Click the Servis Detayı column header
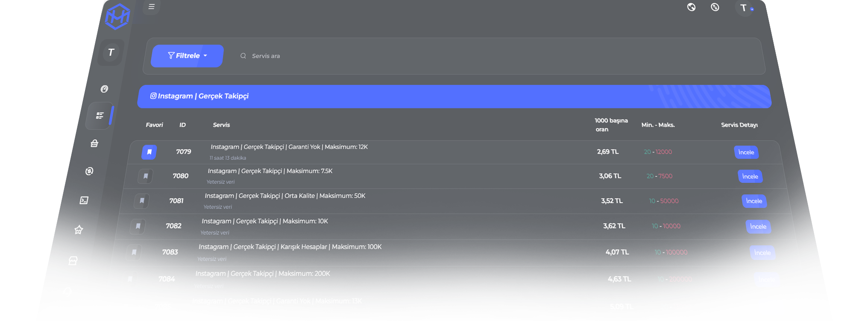Image resolution: width=868 pixels, height=321 pixels. pyautogui.click(x=739, y=125)
